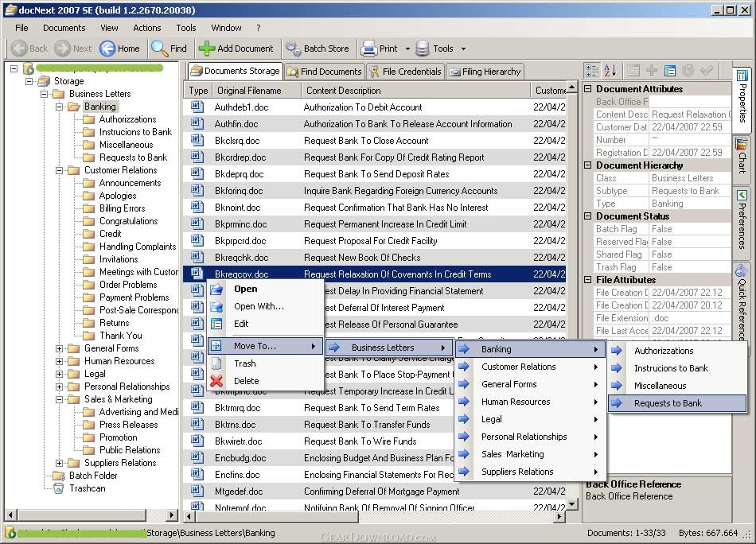Collapse the File Attributes property group
The image size is (756, 544).
(x=588, y=279)
